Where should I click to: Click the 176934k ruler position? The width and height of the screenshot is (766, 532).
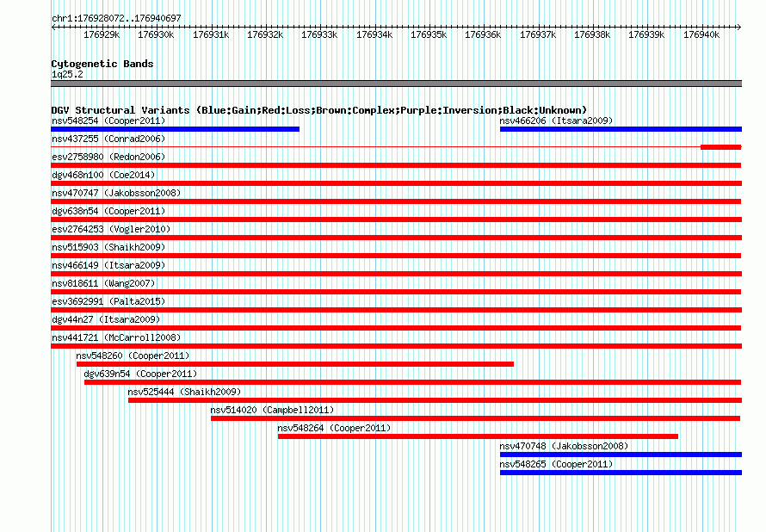[374, 34]
